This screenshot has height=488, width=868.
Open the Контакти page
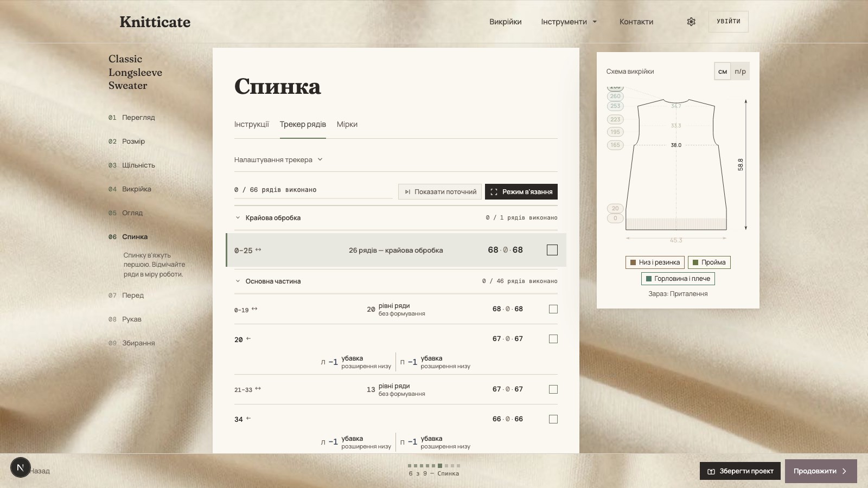pyautogui.click(x=636, y=22)
